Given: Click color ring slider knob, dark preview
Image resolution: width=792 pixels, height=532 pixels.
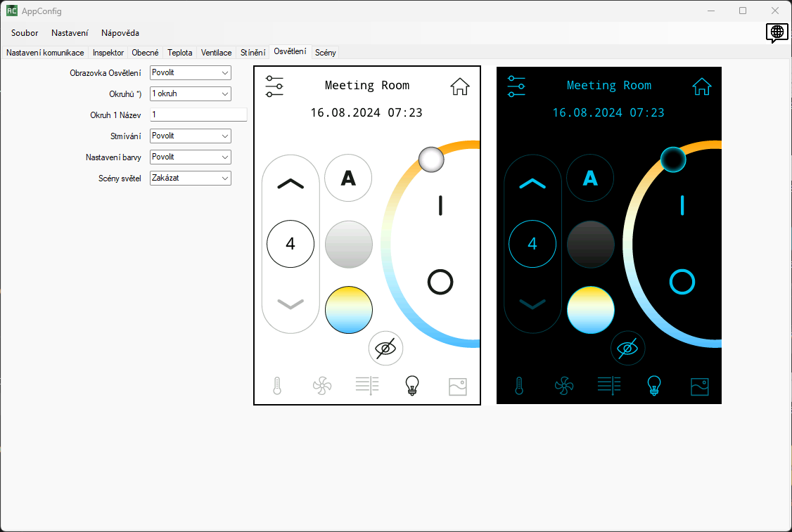Looking at the screenshot, I should click(673, 160).
